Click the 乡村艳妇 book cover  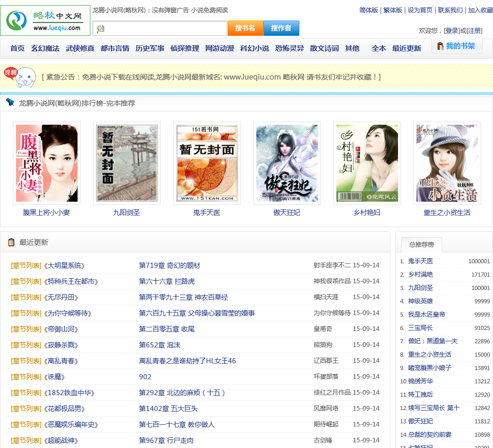(367, 163)
